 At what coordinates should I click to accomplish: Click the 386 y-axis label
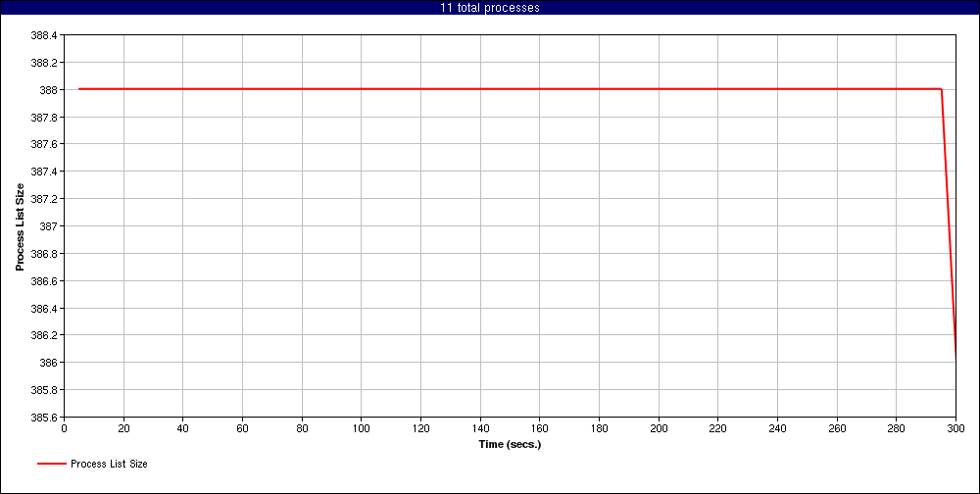point(48,363)
